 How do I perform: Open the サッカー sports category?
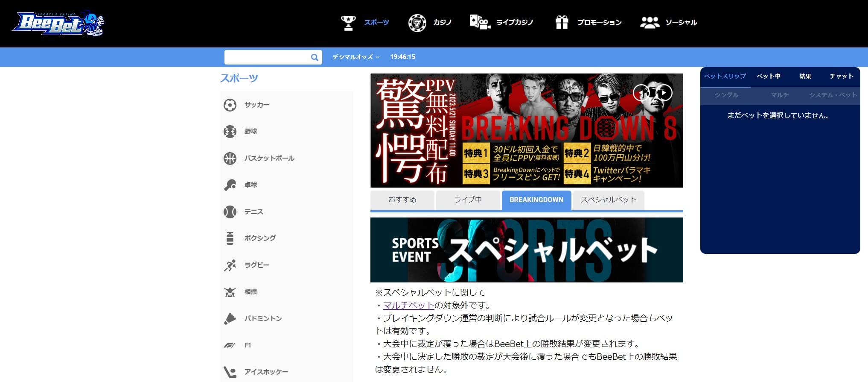click(x=257, y=105)
